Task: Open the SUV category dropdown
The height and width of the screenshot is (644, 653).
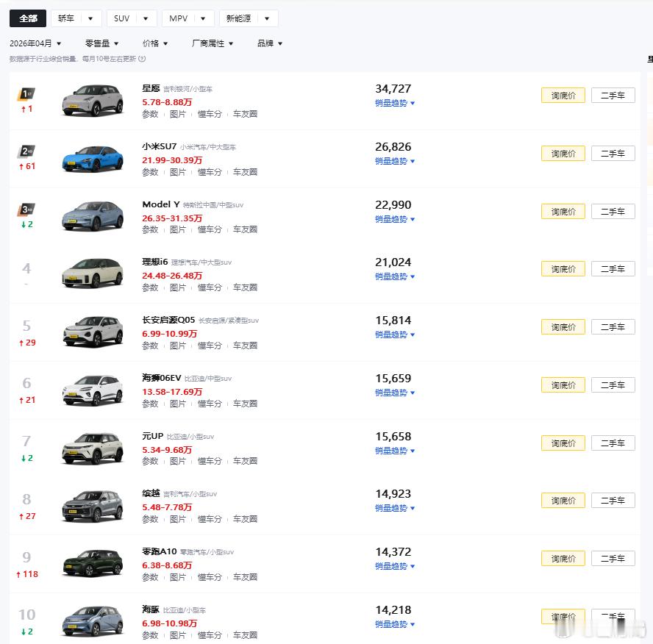Action: coord(132,18)
